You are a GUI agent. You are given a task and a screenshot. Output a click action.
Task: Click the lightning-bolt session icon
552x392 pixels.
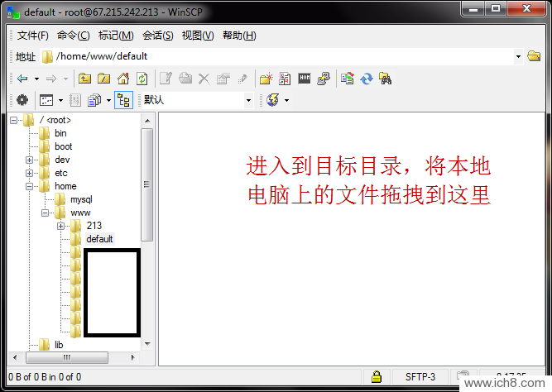pyautogui.click(x=273, y=100)
